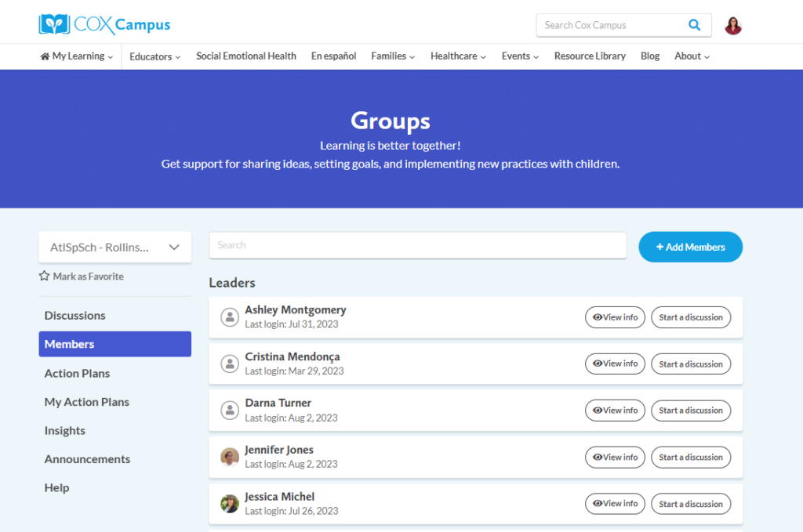
Task: Click the name Cristina Mendonça
Action: click(292, 356)
